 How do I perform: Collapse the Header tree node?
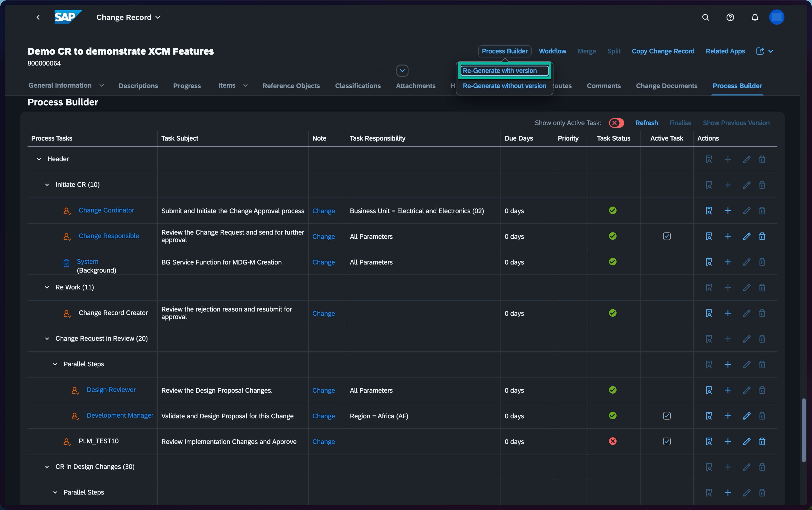(39, 159)
